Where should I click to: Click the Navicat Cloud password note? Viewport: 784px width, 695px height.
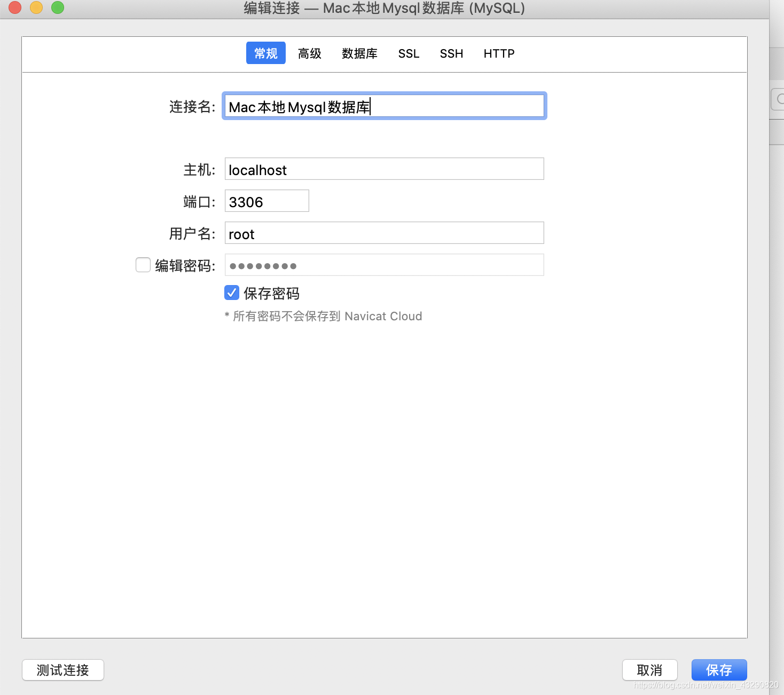point(323,316)
